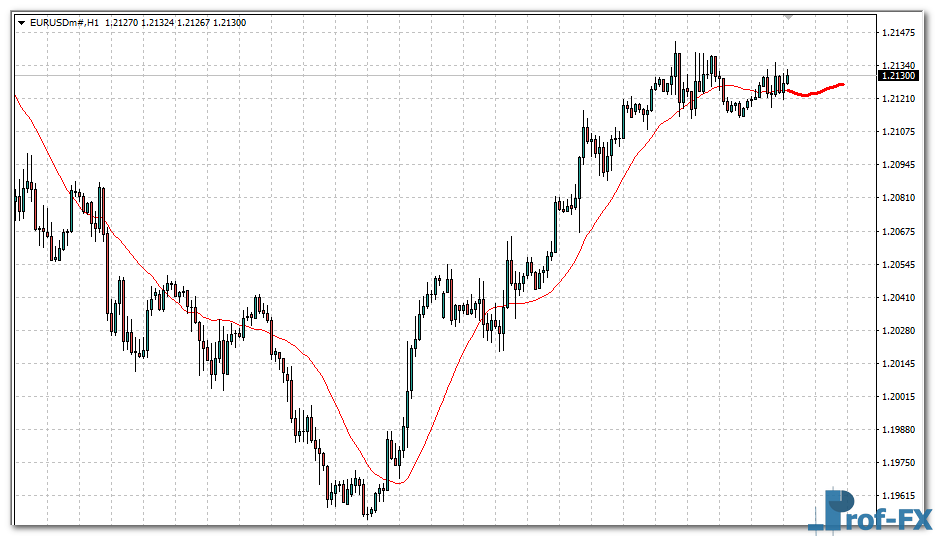Click the EURUSDm#,H1 chart title text

click(x=65, y=22)
